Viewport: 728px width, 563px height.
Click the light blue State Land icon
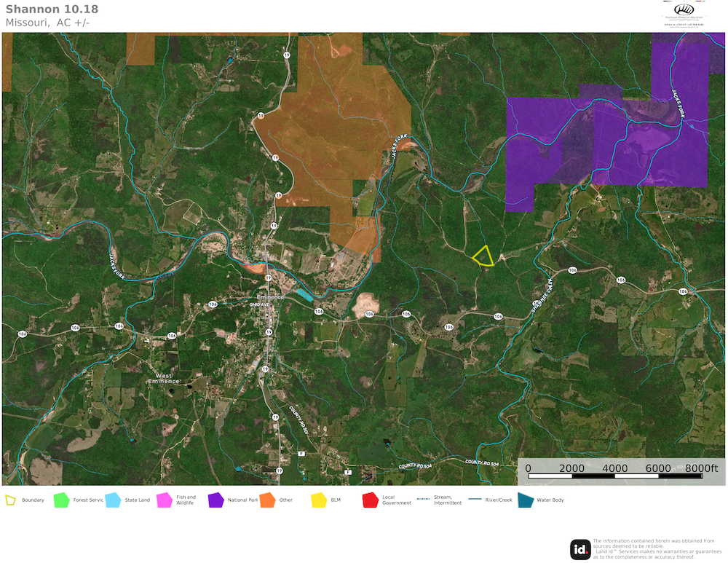113,500
